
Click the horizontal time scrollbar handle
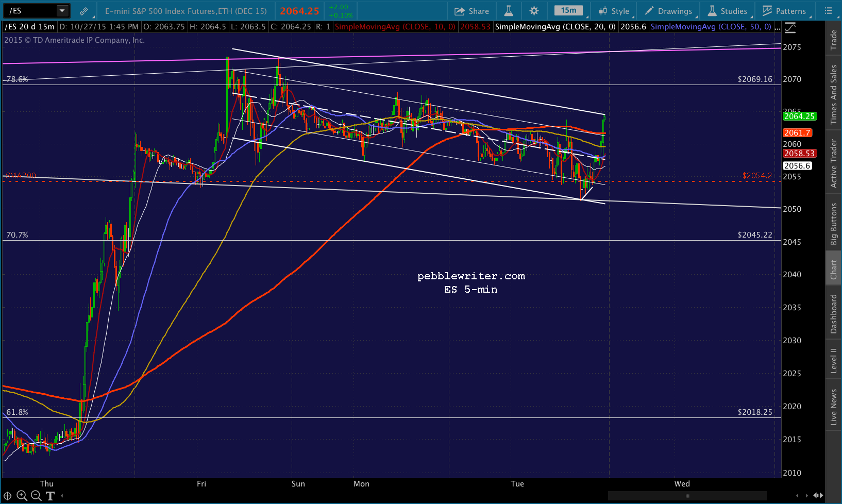(x=687, y=496)
